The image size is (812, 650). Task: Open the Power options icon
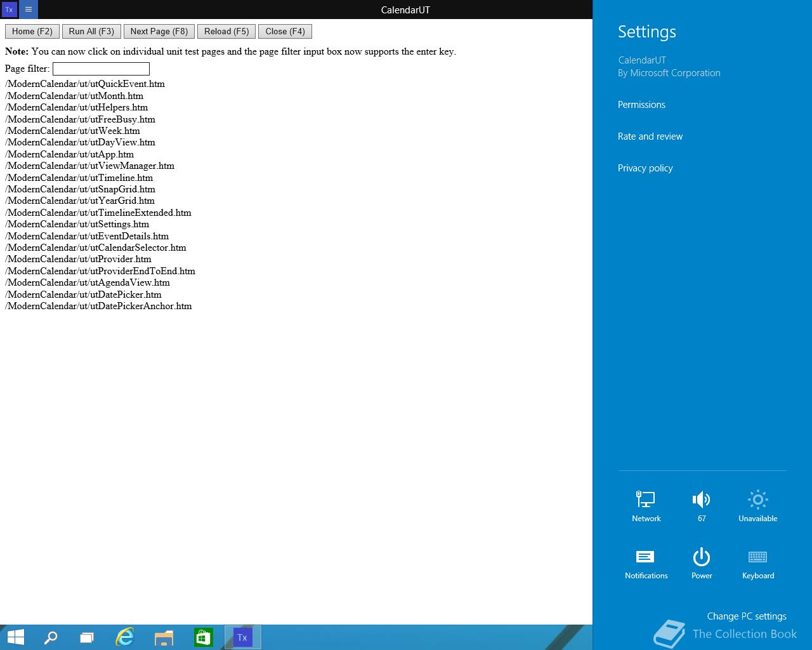(702, 564)
